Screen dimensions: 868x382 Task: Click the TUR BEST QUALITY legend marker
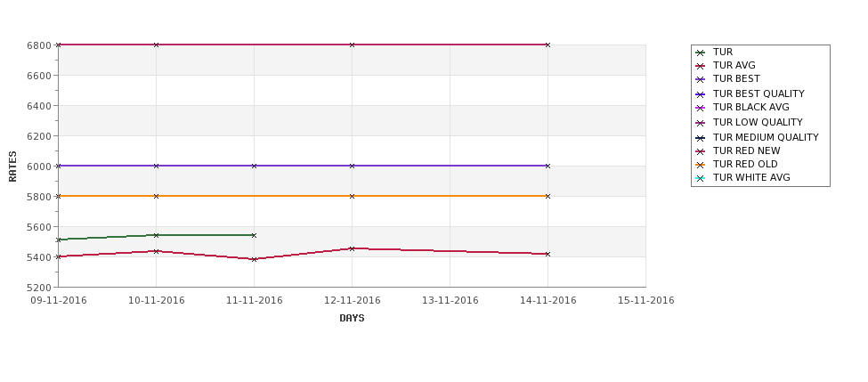click(701, 94)
